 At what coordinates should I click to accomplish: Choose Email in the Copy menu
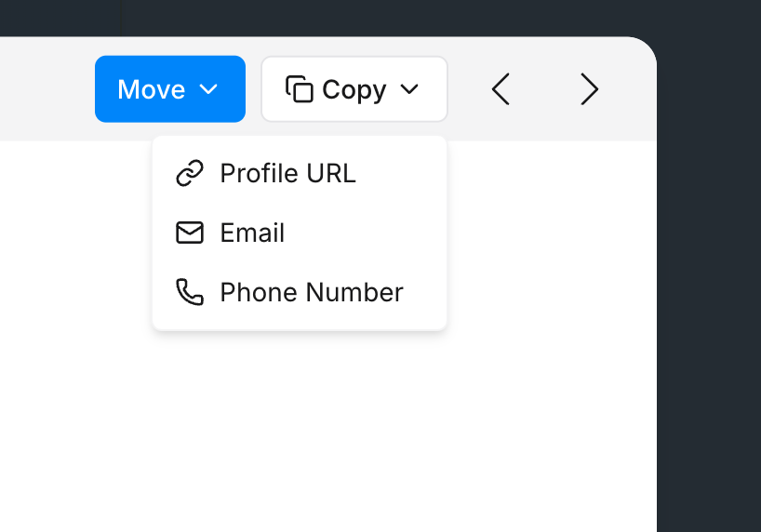(252, 233)
